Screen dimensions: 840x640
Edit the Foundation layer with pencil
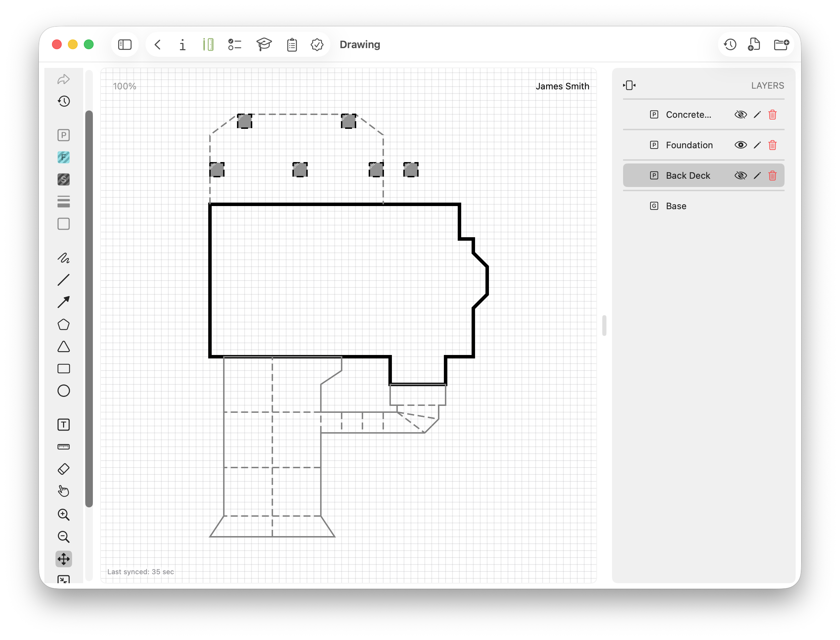757,145
